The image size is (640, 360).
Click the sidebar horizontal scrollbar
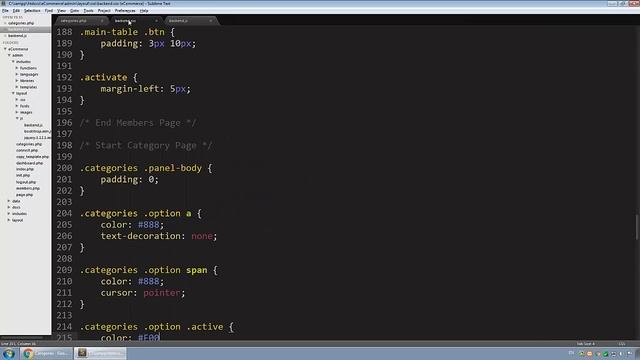click(22, 338)
